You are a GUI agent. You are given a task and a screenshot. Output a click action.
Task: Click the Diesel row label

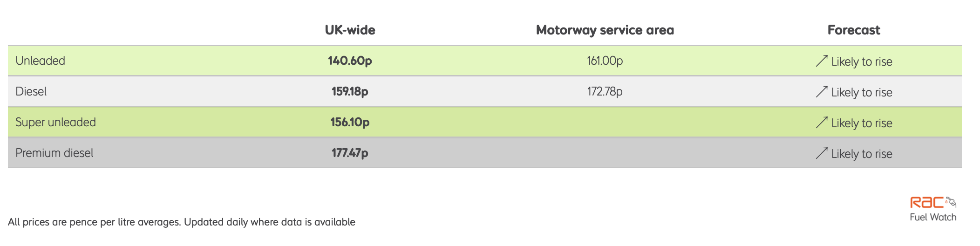click(31, 92)
